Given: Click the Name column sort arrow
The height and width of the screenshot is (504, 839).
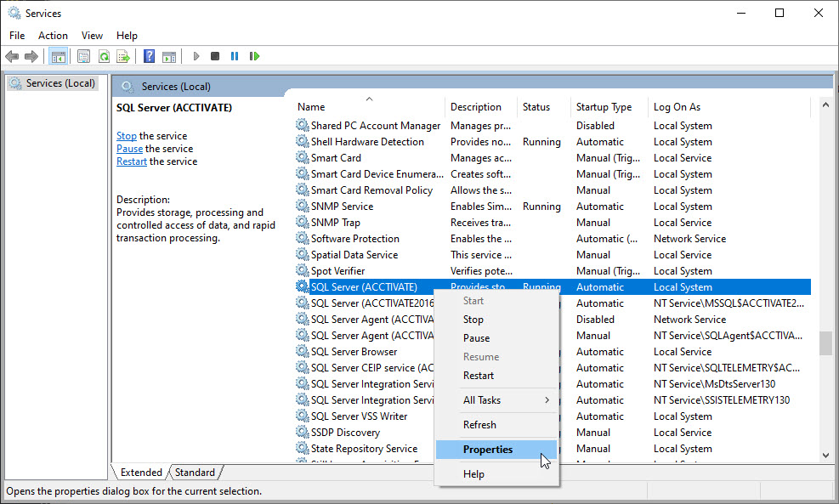Looking at the screenshot, I should coord(369,99).
